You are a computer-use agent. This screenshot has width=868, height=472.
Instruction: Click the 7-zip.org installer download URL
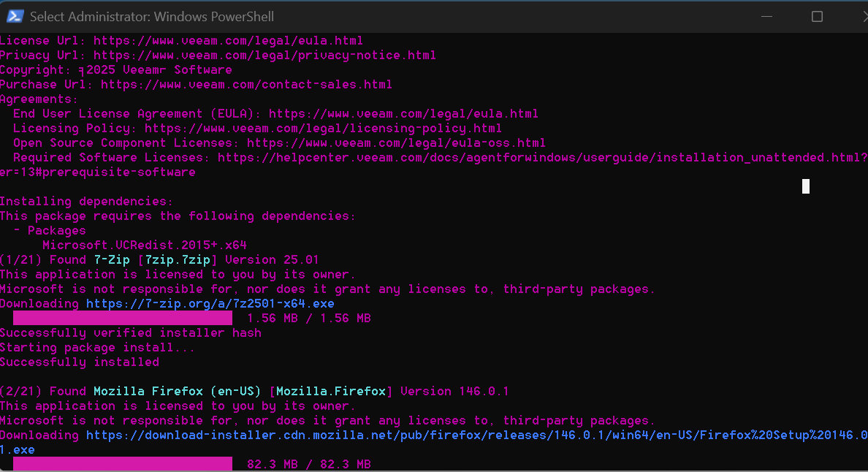click(x=210, y=304)
